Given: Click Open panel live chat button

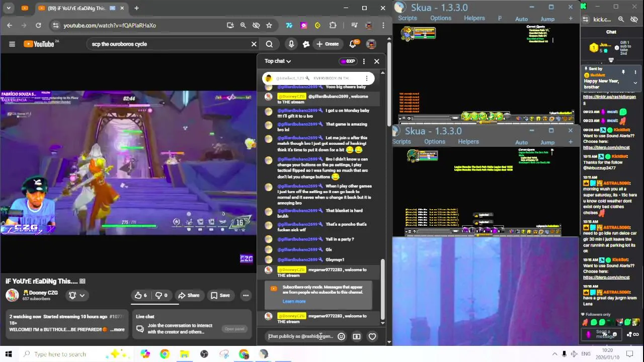Looking at the screenshot, I should click(234, 329).
